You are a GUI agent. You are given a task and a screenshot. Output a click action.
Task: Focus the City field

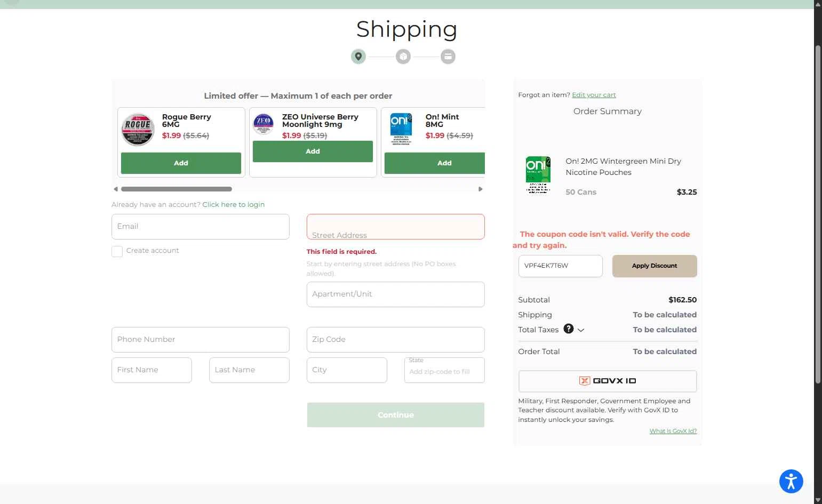(x=347, y=370)
